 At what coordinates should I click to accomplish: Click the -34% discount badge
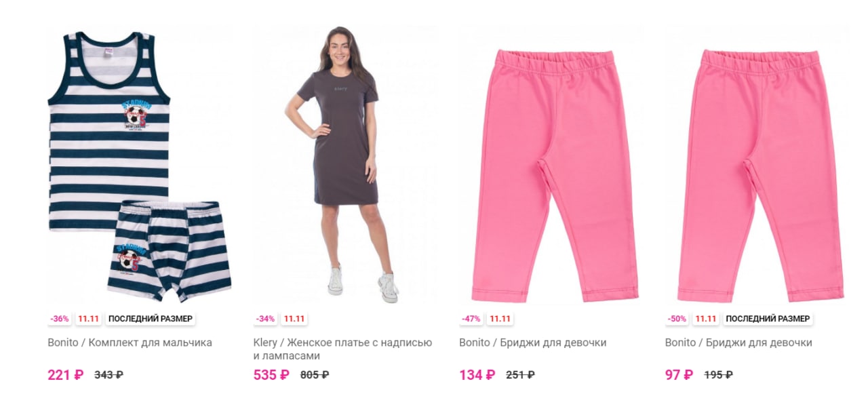266,319
